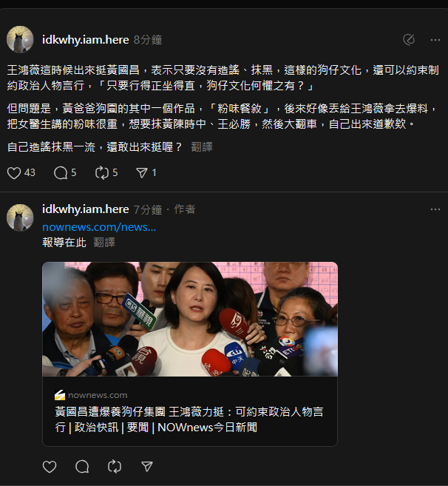View idkwhy.iam.here profile from reply post

(86, 209)
